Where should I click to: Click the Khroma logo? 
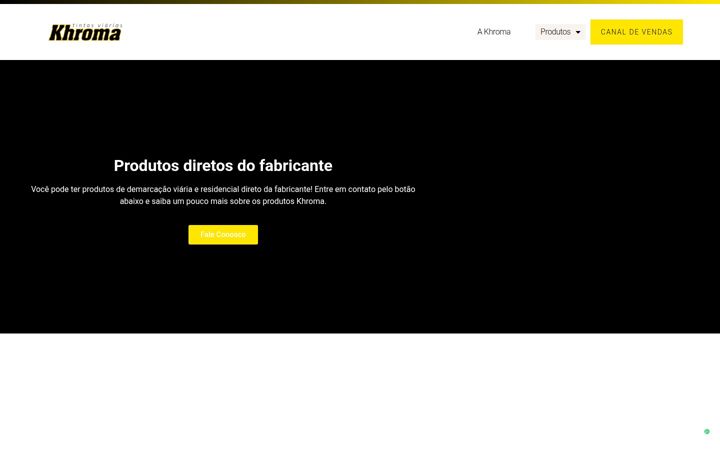point(85,32)
